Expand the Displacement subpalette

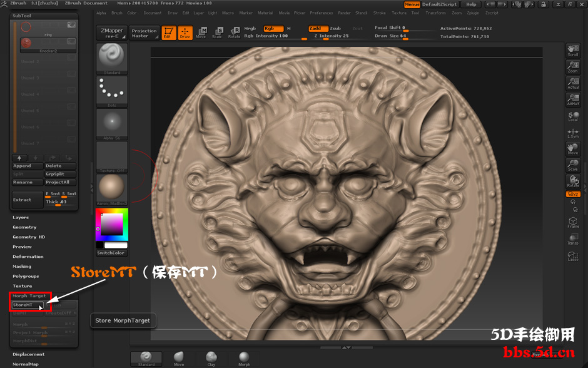click(29, 354)
